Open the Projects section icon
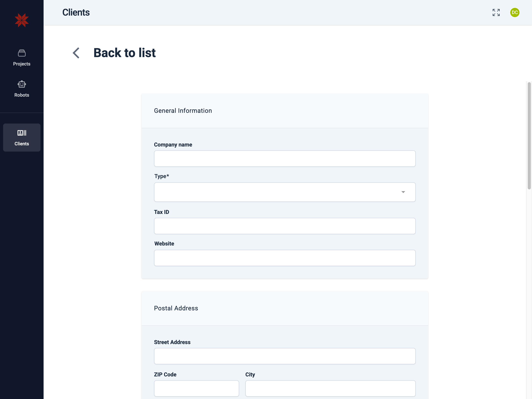Screen dimensions: 532x399 pyautogui.click(x=22, y=53)
